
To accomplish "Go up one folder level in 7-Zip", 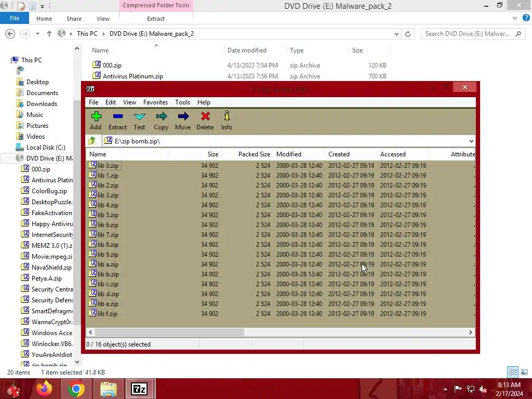I will (x=92, y=141).
